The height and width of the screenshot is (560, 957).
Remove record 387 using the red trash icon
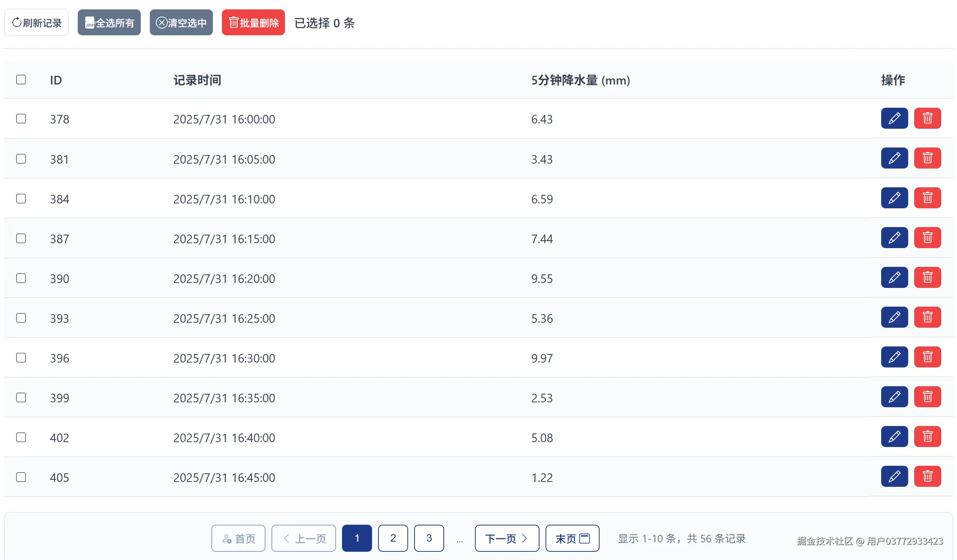[927, 238]
